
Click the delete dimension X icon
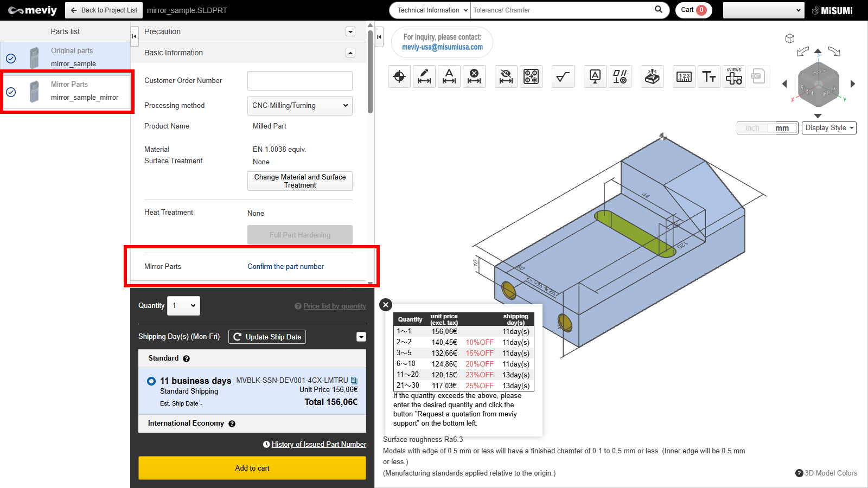tap(474, 77)
